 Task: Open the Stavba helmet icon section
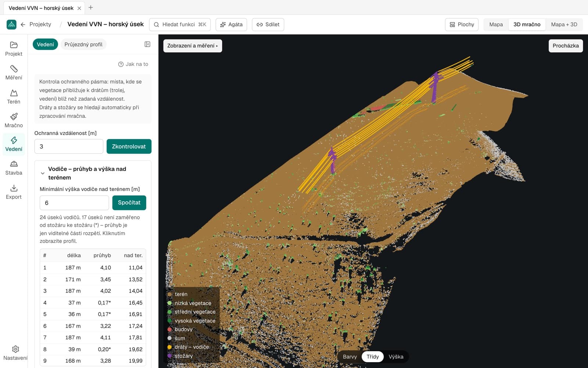(14, 168)
